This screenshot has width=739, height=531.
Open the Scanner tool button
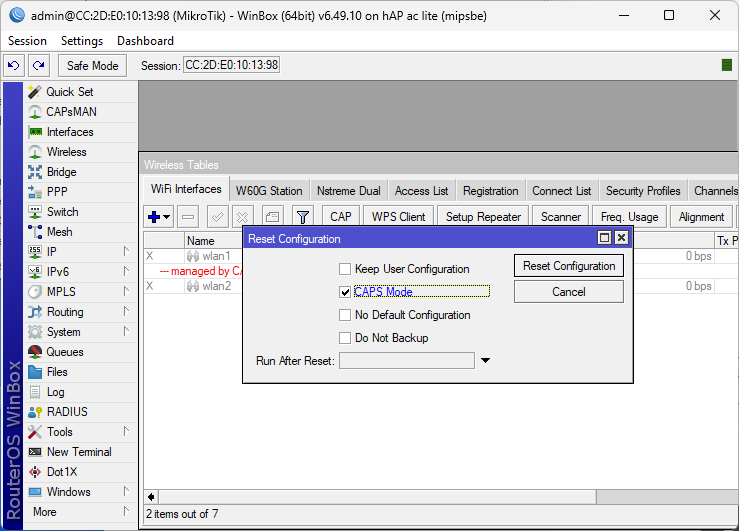pyautogui.click(x=560, y=217)
